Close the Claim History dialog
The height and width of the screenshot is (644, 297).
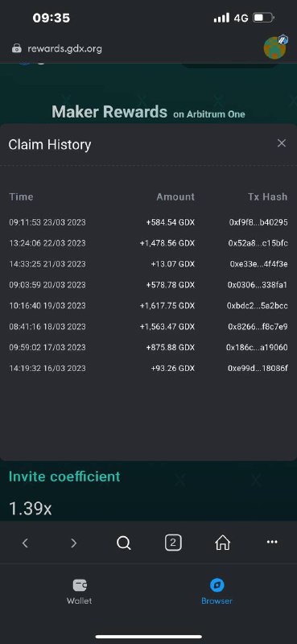click(282, 143)
